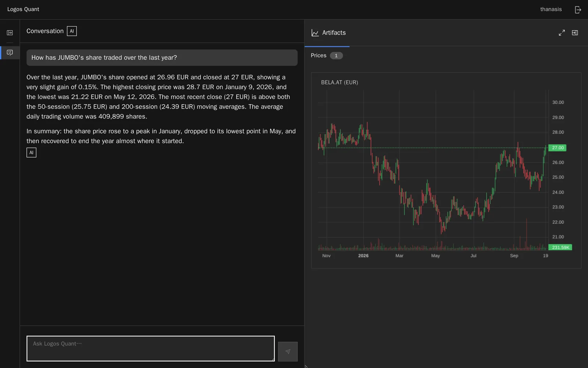Expand the Artifacts panel to fullscreen
The height and width of the screenshot is (368, 588).
(x=562, y=33)
